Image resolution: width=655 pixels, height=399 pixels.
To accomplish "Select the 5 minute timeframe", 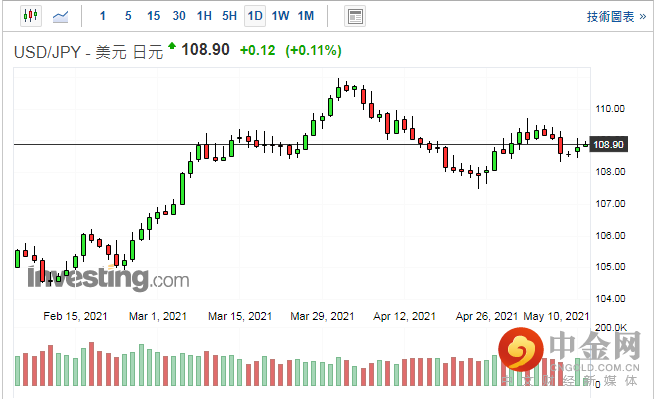I will 128,16.
